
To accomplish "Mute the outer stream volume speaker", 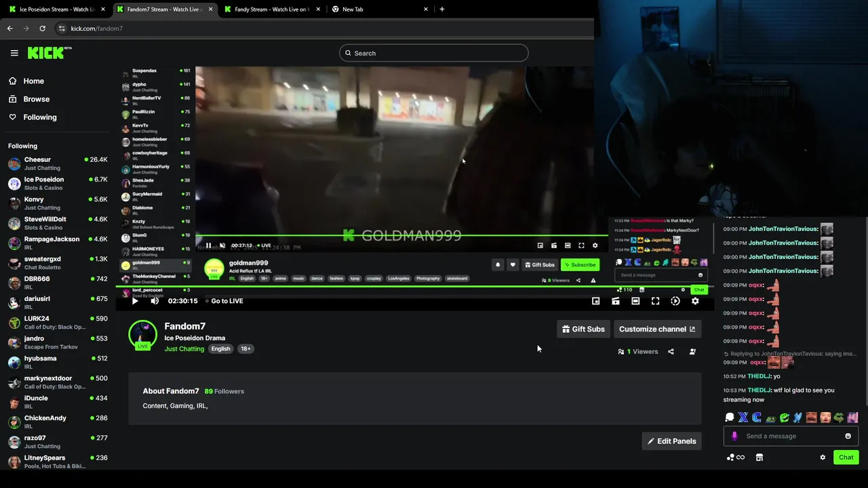I will point(155,301).
